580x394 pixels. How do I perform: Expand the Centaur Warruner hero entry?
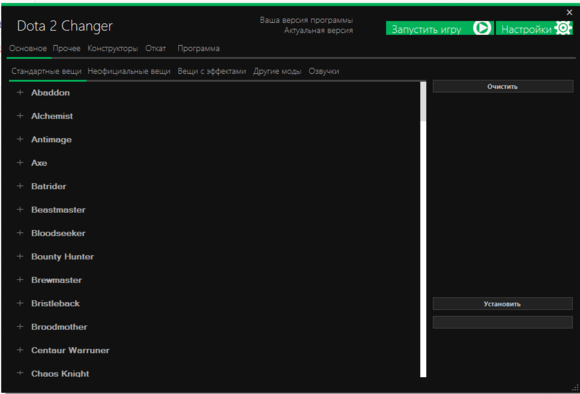coord(20,350)
